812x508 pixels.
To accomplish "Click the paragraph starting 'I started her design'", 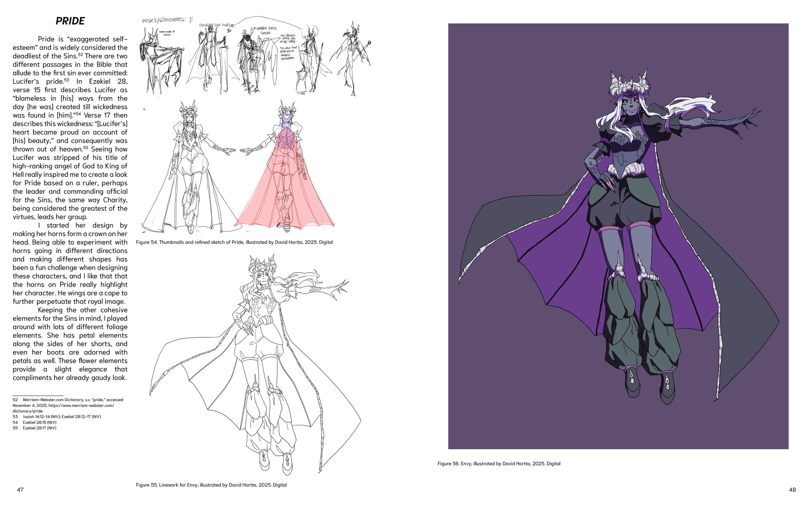I will [x=70, y=263].
